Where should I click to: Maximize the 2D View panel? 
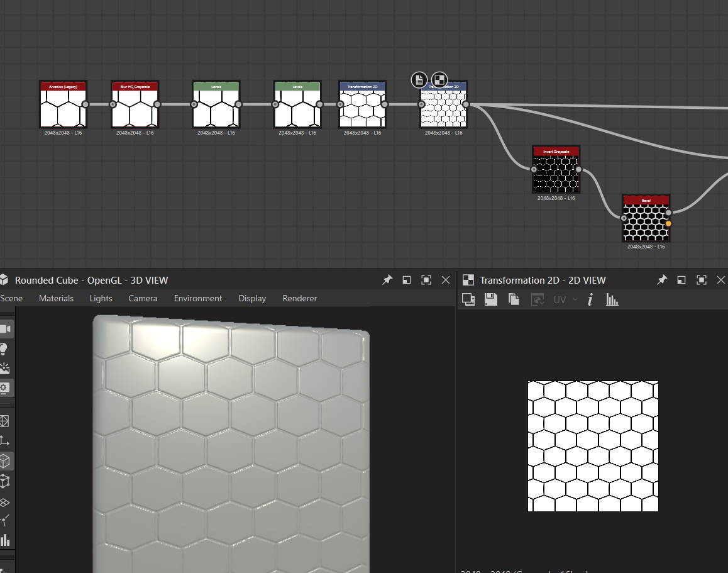pos(702,280)
